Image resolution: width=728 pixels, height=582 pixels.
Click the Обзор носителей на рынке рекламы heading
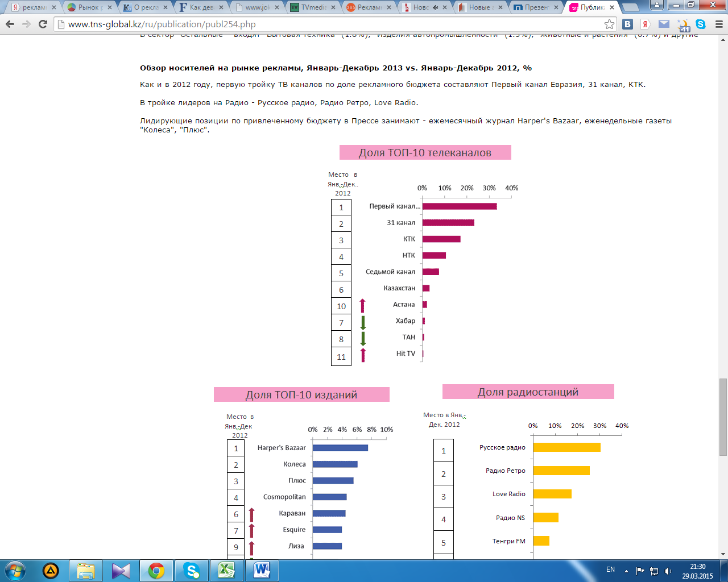pyautogui.click(x=336, y=68)
